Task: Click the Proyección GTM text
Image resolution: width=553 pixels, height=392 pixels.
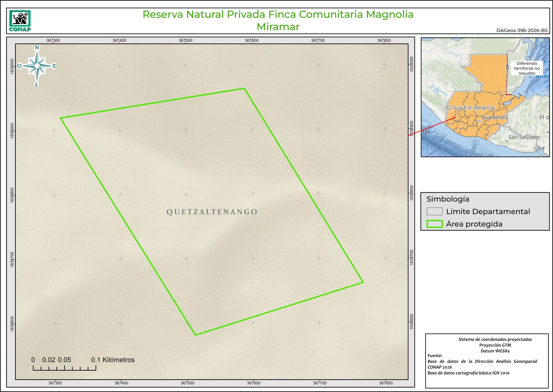Action: [495, 345]
